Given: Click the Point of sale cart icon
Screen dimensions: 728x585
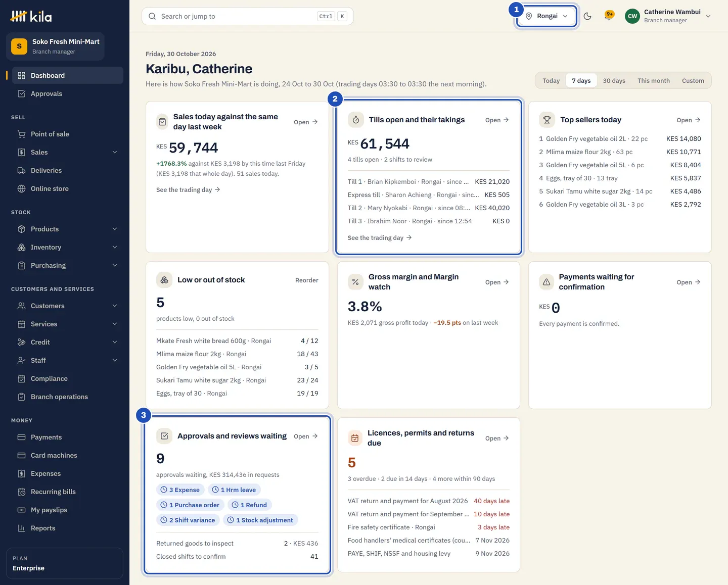Looking at the screenshot, I should pyautogui.click(x=21, y=134).
